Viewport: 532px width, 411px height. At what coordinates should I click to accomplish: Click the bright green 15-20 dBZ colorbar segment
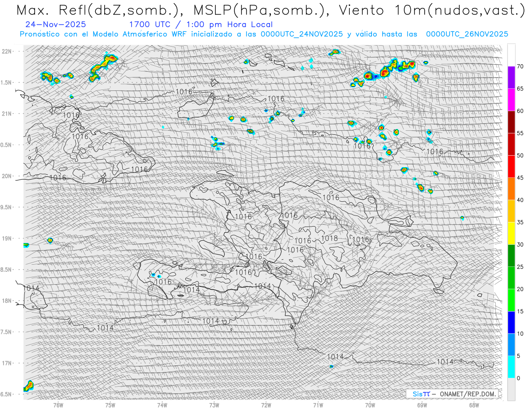[x=511, y=300]
